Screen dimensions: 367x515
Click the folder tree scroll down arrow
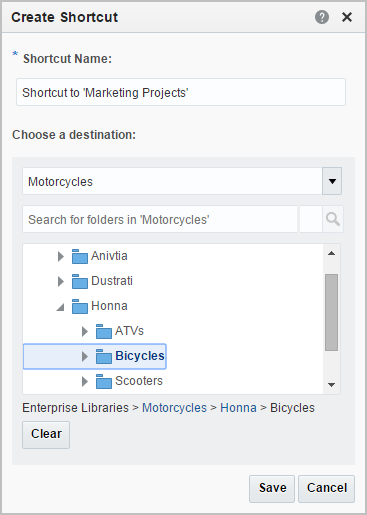tap(331, 385)
